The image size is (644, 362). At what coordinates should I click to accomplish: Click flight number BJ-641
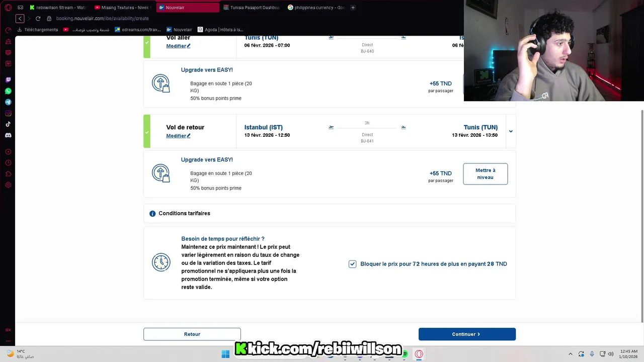(367, 141)
